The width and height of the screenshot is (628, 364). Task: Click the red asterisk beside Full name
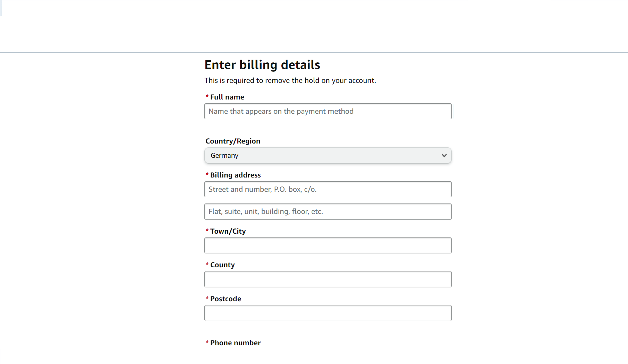pos(207,97)
